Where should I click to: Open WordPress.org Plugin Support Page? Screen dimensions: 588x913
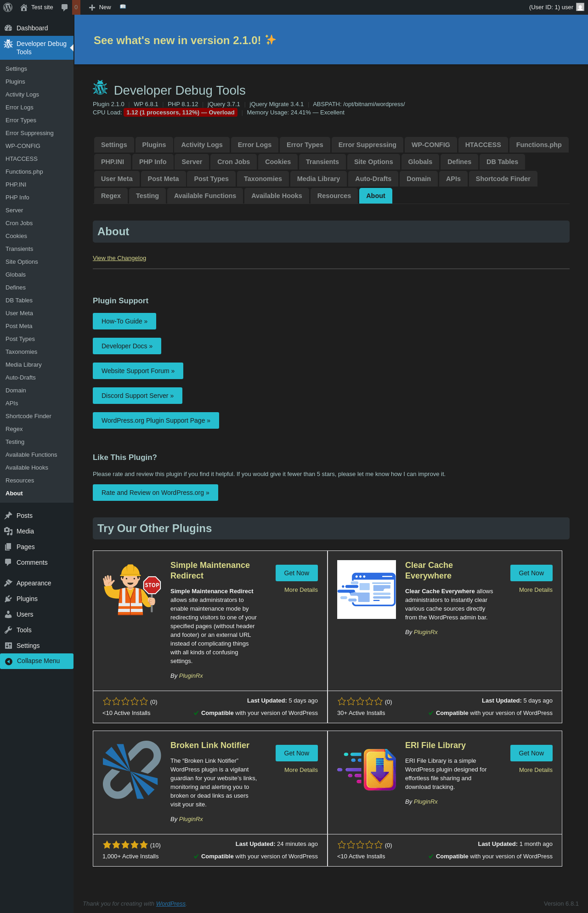(156, 420)
